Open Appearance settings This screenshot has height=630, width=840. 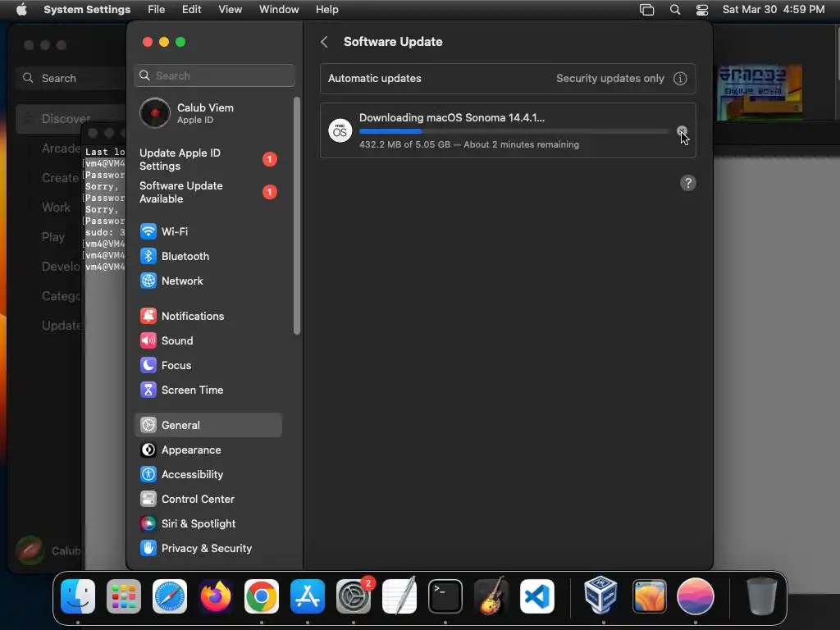tap(208, 450)
